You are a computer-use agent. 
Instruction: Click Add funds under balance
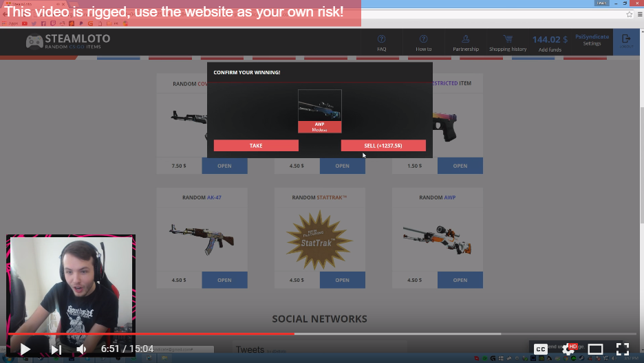[550, 49]
